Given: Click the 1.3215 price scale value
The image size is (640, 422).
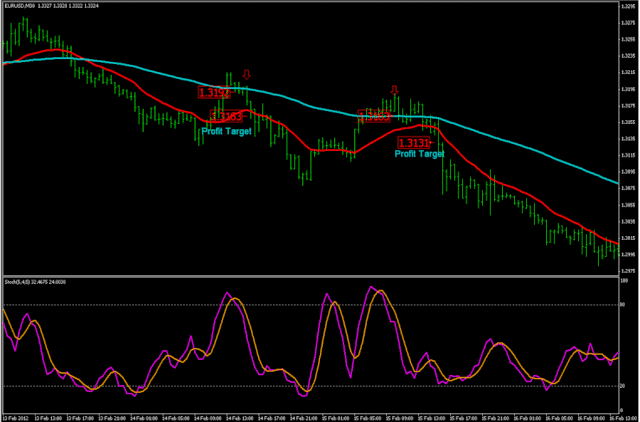Looking at the screenshot, I should coord(627,72).
